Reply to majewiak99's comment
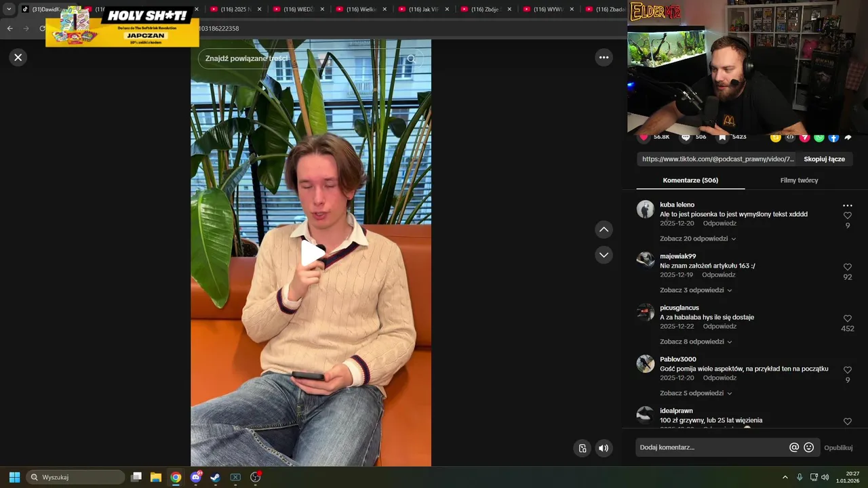The image size is (868, 488). 718,275
